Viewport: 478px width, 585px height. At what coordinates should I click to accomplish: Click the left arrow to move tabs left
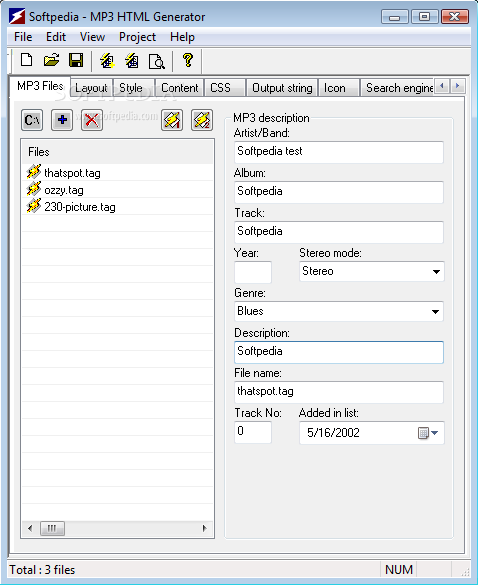(442, 86)
